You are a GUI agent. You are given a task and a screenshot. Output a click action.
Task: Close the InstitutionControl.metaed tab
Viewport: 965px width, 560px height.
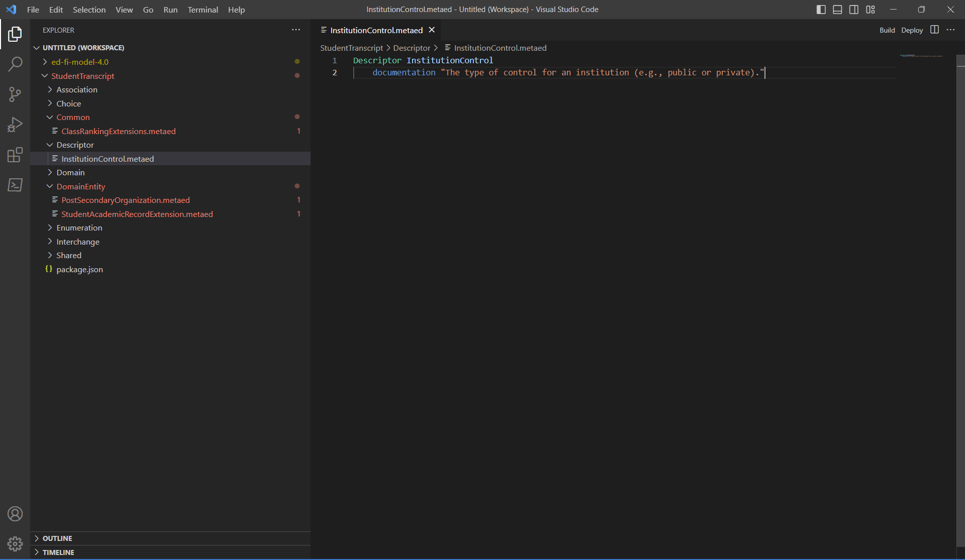point(432,30)
